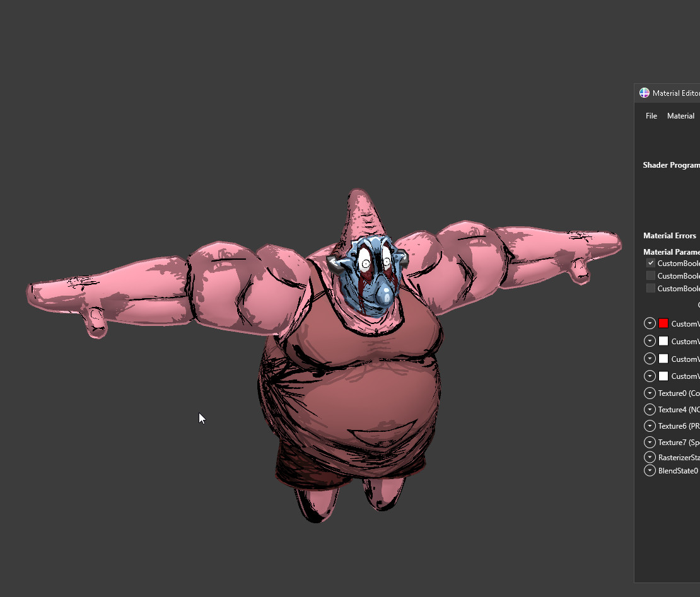Open the bottom white CustomVector color swatch
This screenshot has width=700, height=597.
pos(663,376)
